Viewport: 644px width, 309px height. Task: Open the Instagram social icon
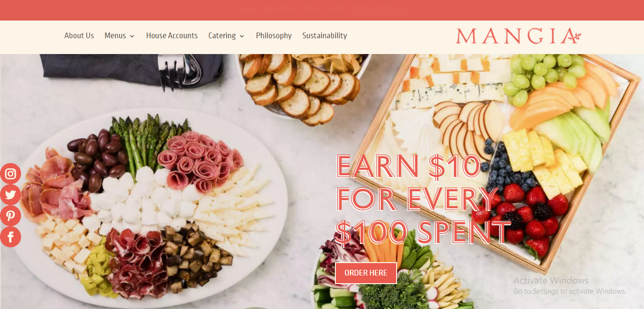[11, 174]
